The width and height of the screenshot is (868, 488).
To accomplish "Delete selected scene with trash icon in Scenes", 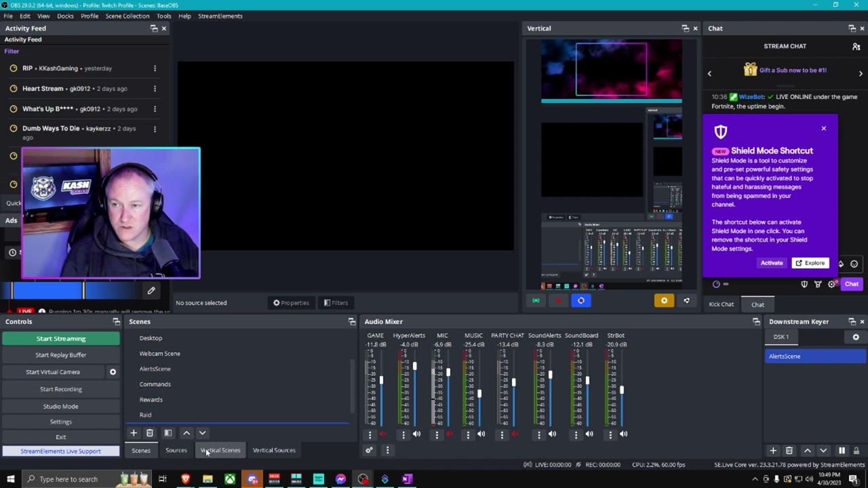I will tap(150, 433).
